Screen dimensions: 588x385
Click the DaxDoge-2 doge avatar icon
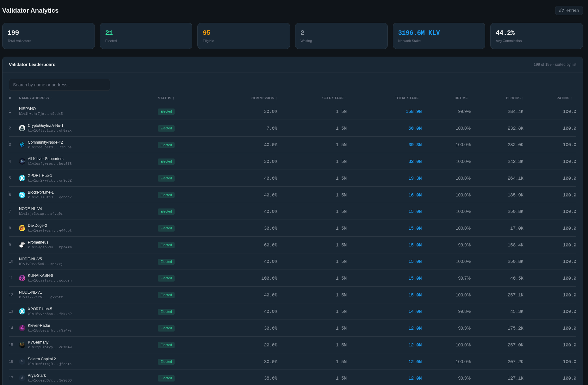pyautogui.click(x=22, y=228)
